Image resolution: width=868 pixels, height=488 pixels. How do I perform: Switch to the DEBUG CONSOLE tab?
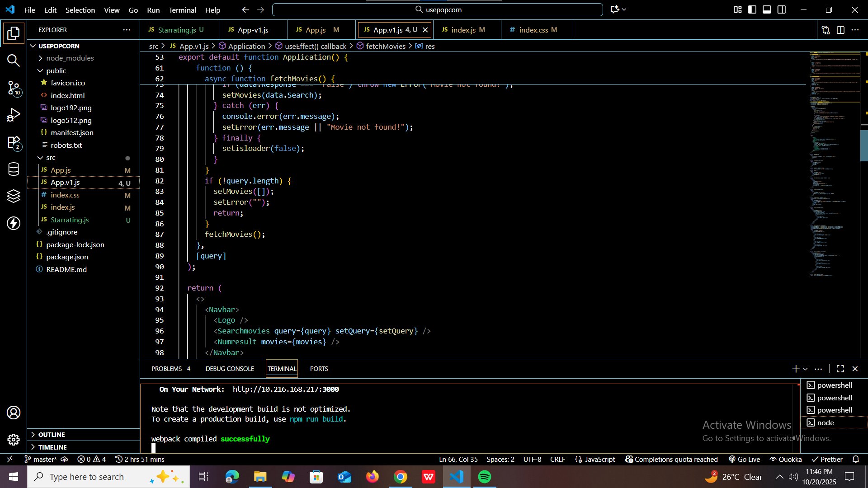230,369
